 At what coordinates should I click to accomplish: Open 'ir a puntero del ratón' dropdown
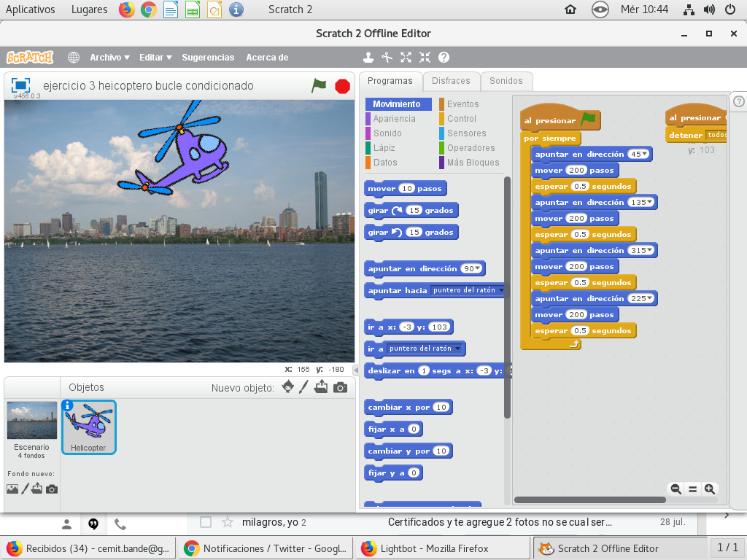pyautogui.click(x=458, y=349)
